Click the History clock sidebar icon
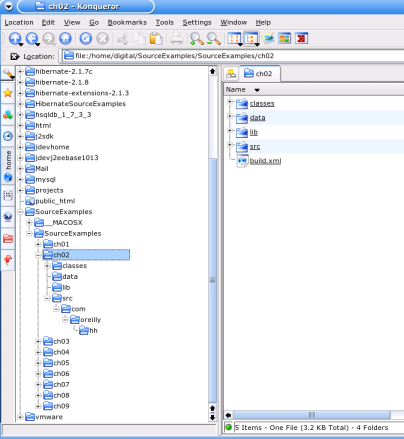404x439 pixels. point(8,136)
